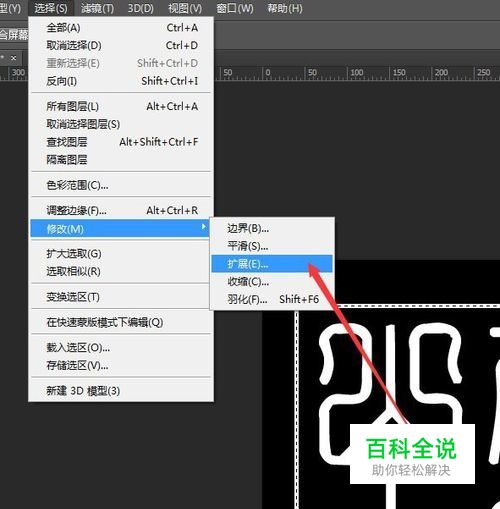Choose 取消选择(D) to deselect
This screenshot has height=509, width=500.
point(122,45)
